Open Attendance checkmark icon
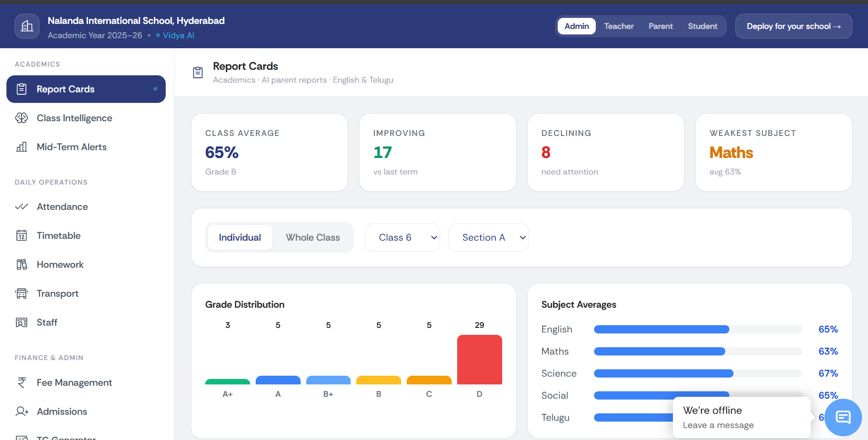Screen dimensions: 868x440 click(x=22, y=207)
